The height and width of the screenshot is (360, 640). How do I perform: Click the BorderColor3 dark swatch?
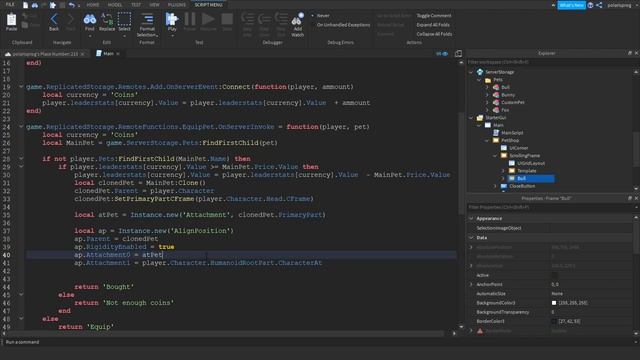click(554, 321)
